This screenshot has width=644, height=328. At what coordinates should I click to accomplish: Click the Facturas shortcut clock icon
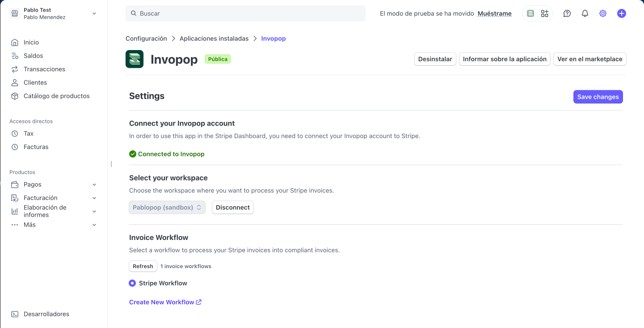15,147
